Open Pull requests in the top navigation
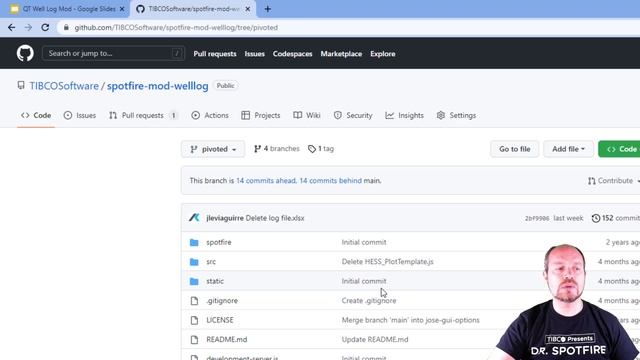Screen dimensions: 640x360 click(x=215, y=54)
